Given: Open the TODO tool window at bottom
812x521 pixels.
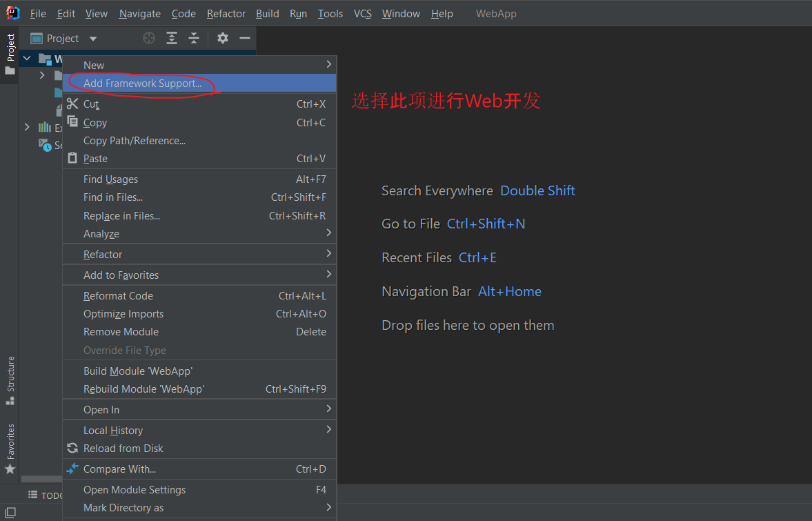Looking at the screenshot, I should pyautogui.click(x=44, y=495).
